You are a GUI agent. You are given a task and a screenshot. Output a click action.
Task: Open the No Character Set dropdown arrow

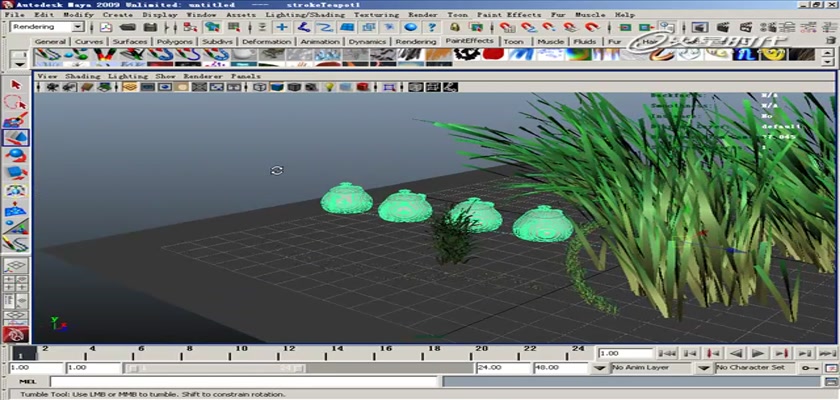[704, 368]
